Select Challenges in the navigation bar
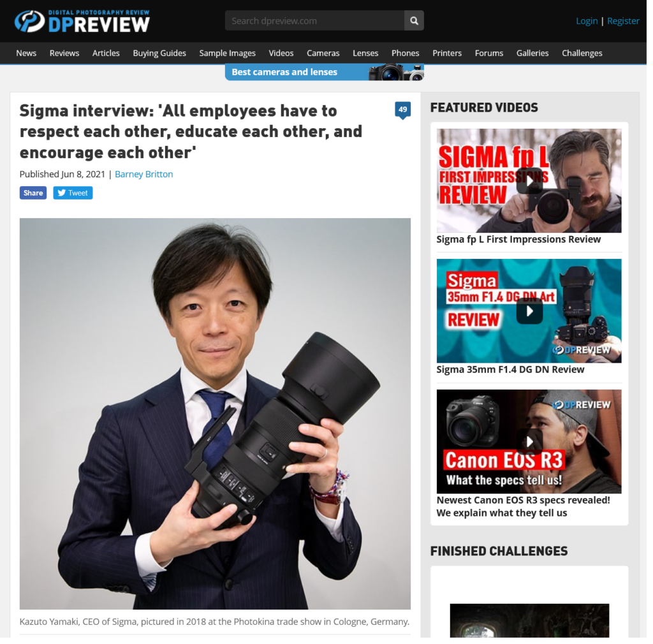653x644 pixels. (582, 53)
